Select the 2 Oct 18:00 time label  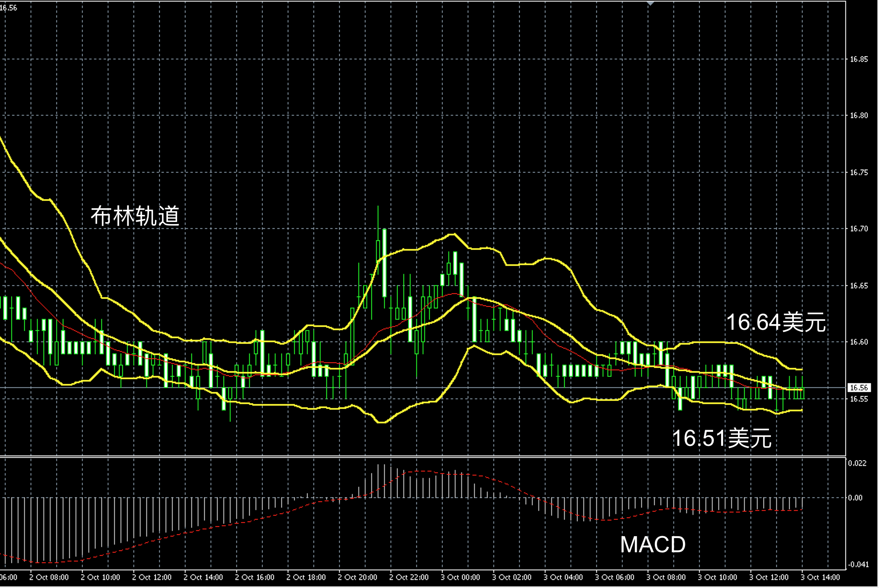[x=306, y=578]
